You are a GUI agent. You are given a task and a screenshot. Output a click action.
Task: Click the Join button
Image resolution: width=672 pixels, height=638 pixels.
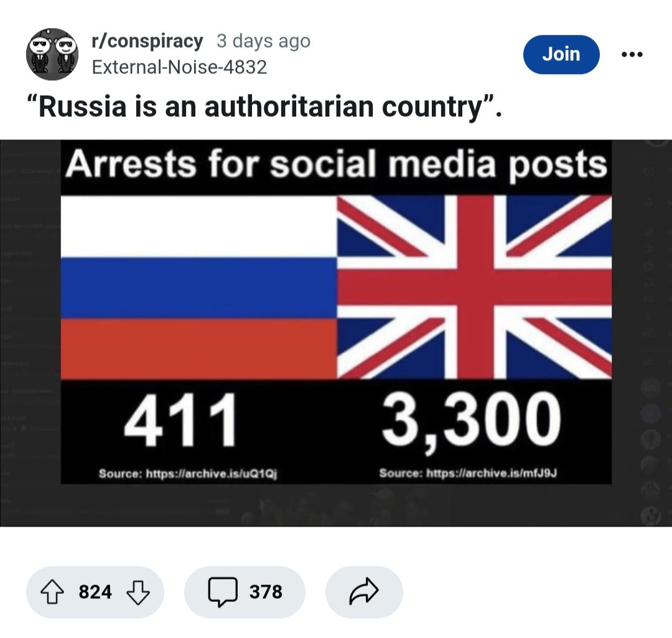click(x=561, y=54)
